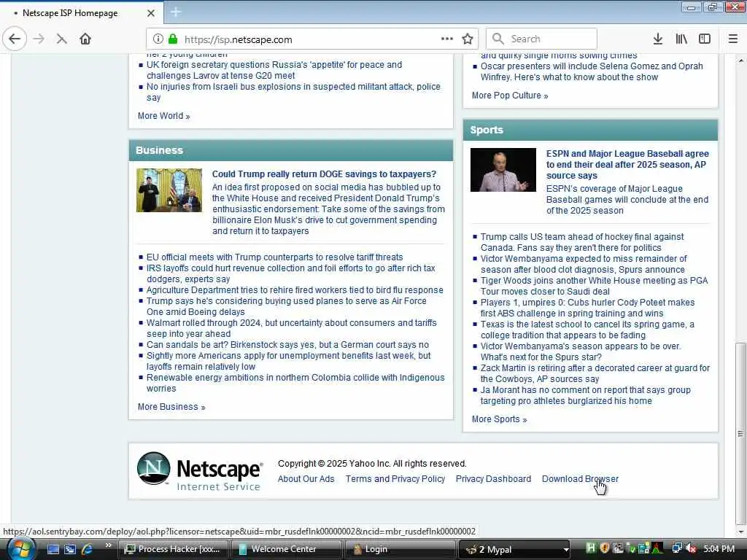The height and width of the screenshot is (560, 747).
Task: Open More World link
Action: pos(164,116)
